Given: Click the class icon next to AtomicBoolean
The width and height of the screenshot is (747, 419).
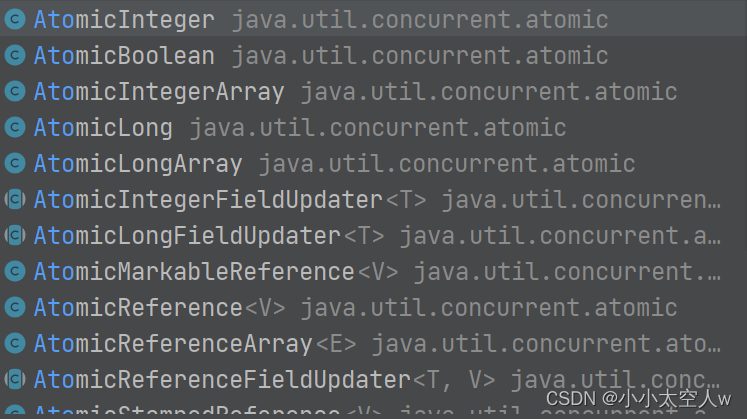Looking at the screenshot, I should point(15,55).
